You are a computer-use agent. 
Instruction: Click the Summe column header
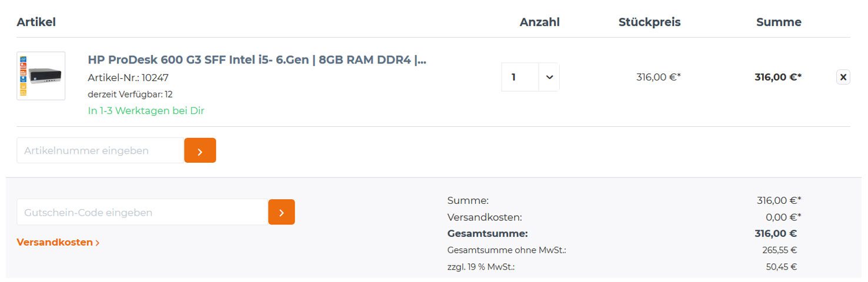[779, 22]
